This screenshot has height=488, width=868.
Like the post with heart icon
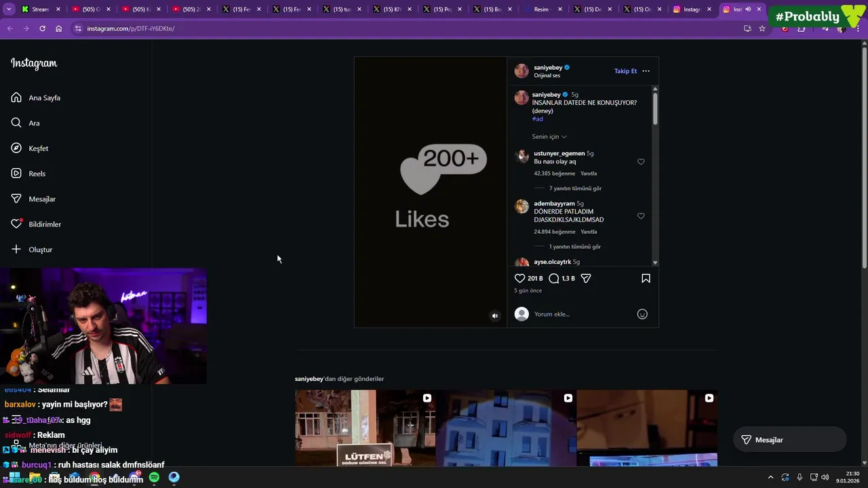[519, 279]
